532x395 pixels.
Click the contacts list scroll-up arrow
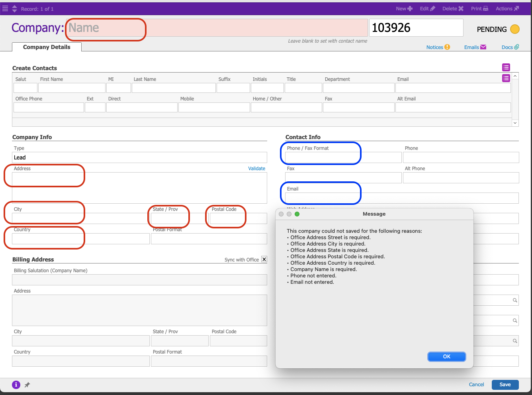point(515,76)
